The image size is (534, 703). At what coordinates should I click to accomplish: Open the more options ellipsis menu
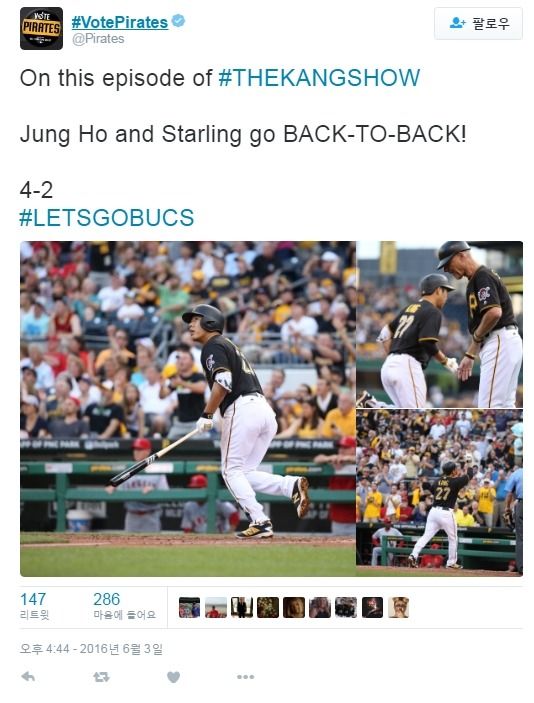click(x=245, y=677)
